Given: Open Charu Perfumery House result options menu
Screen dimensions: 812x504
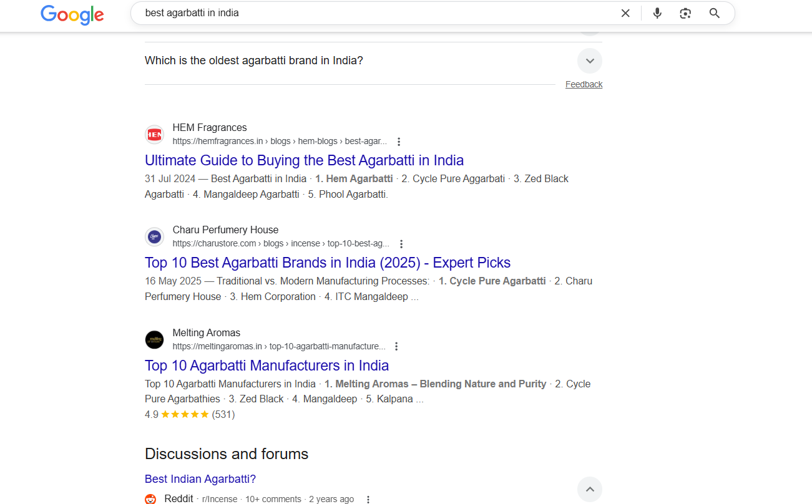Looking at the screenshot, I should (401, 244).
